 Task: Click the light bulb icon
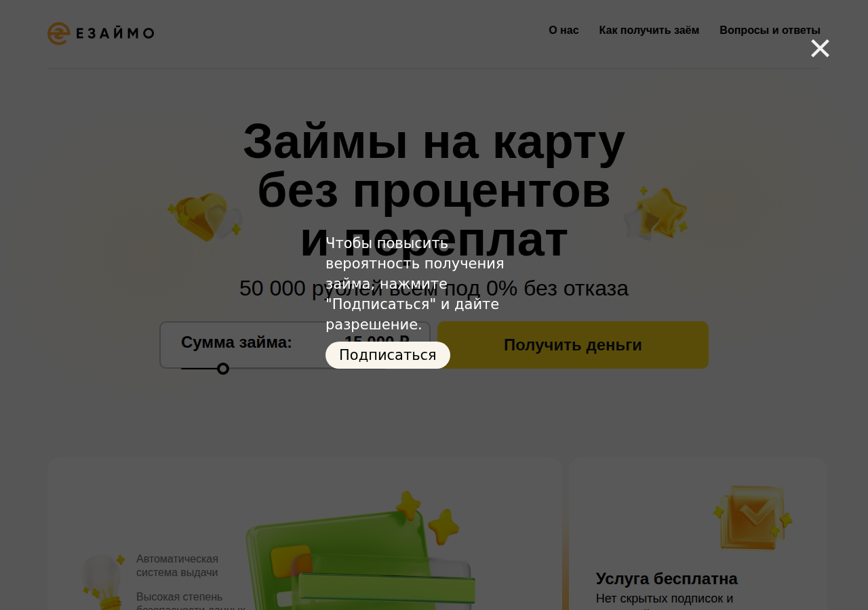point(103,582)
